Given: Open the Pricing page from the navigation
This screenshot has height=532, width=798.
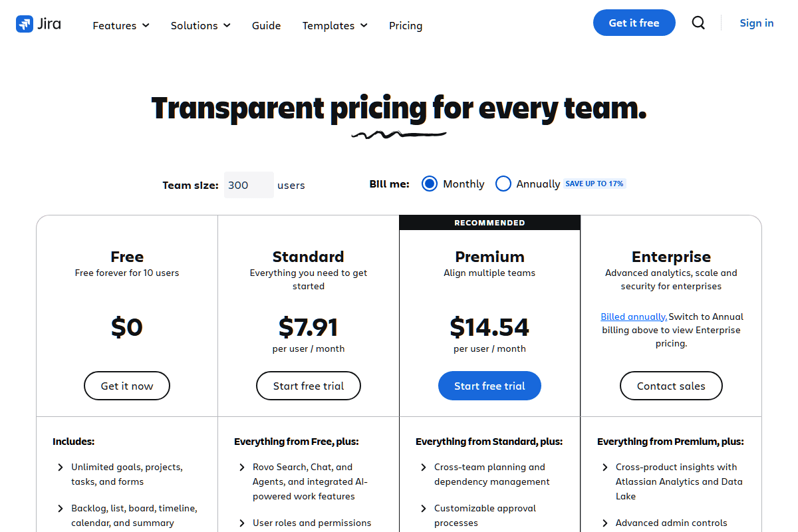Looking at the screenshot, I should pos(406,25).
